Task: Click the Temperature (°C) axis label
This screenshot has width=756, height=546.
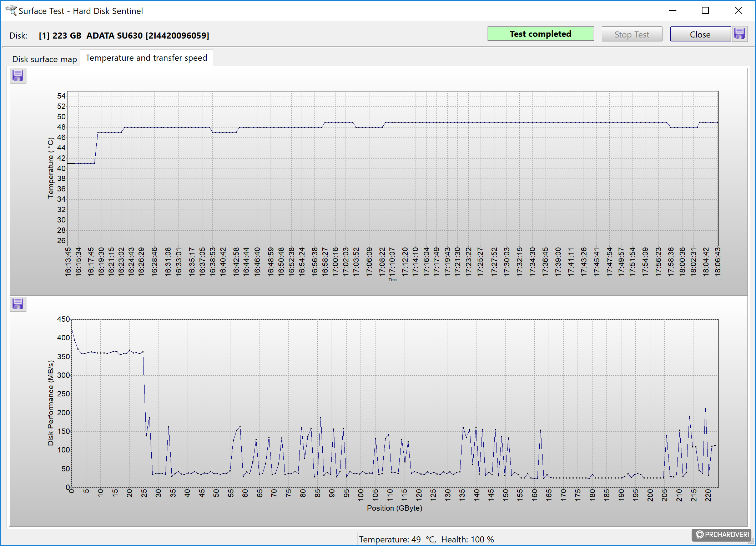Action: click(x=50, y=168)
